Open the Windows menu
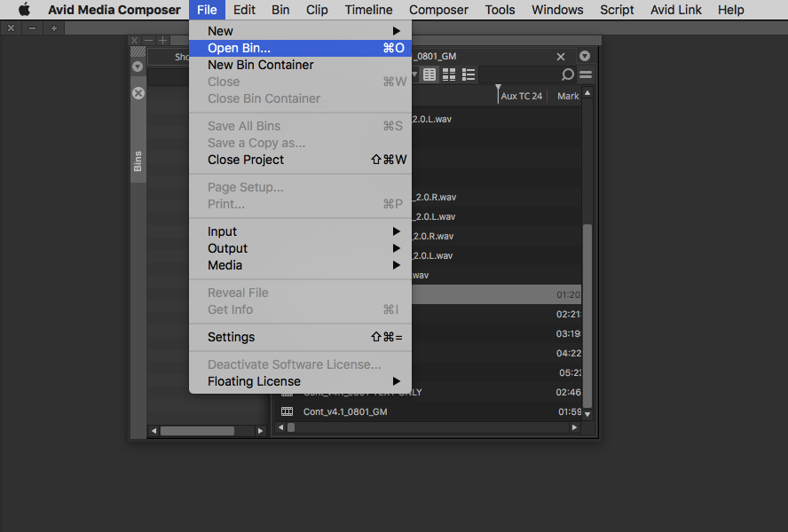Image resolution: width=788 pixels, height=532 pixels. 557,10
